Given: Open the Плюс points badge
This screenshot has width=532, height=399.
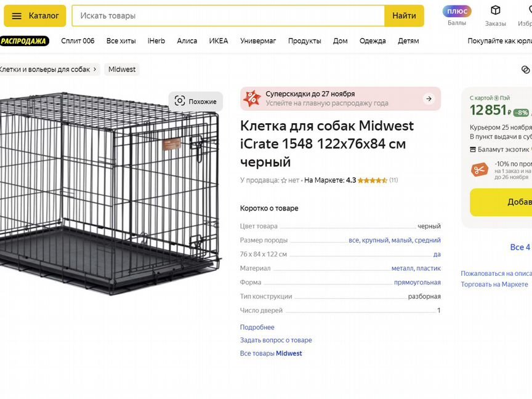Looking at the screenshot, I should pos(457,12).
